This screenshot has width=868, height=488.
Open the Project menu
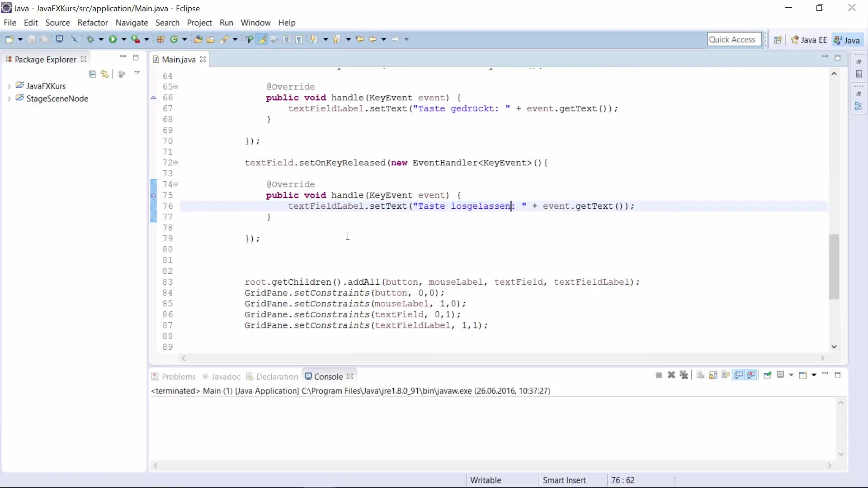[199, 23]
